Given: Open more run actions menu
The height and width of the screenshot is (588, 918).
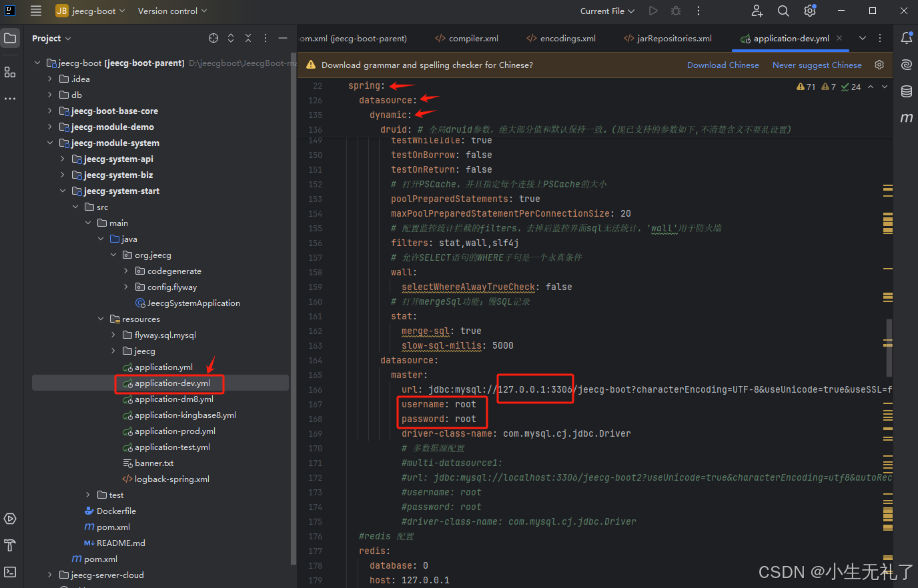Looking at the screenshot, I should tap(699, 11).
